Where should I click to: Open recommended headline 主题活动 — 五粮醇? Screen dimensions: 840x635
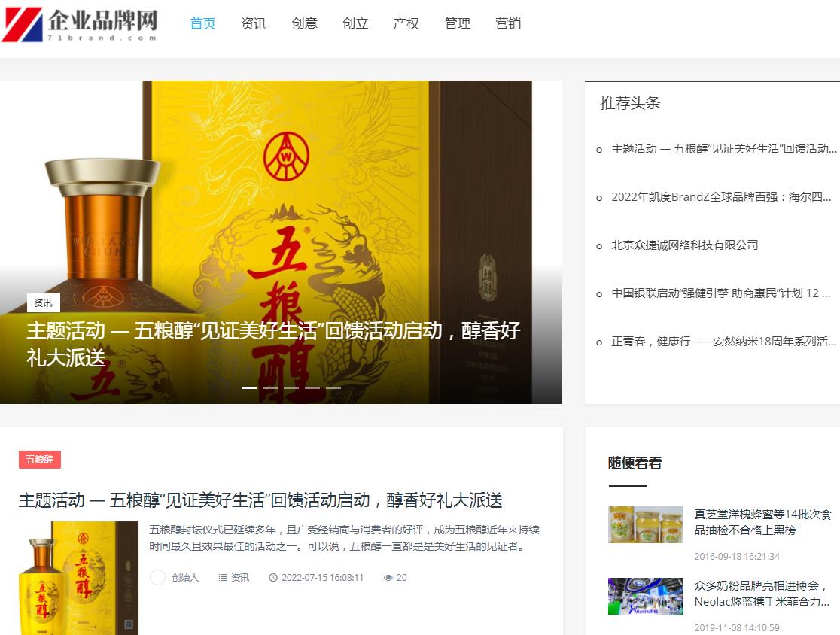(x=724, y=149)
